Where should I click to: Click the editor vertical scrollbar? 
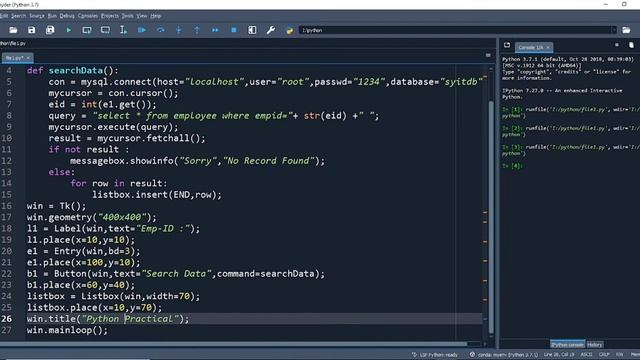(x=491, y=217)
